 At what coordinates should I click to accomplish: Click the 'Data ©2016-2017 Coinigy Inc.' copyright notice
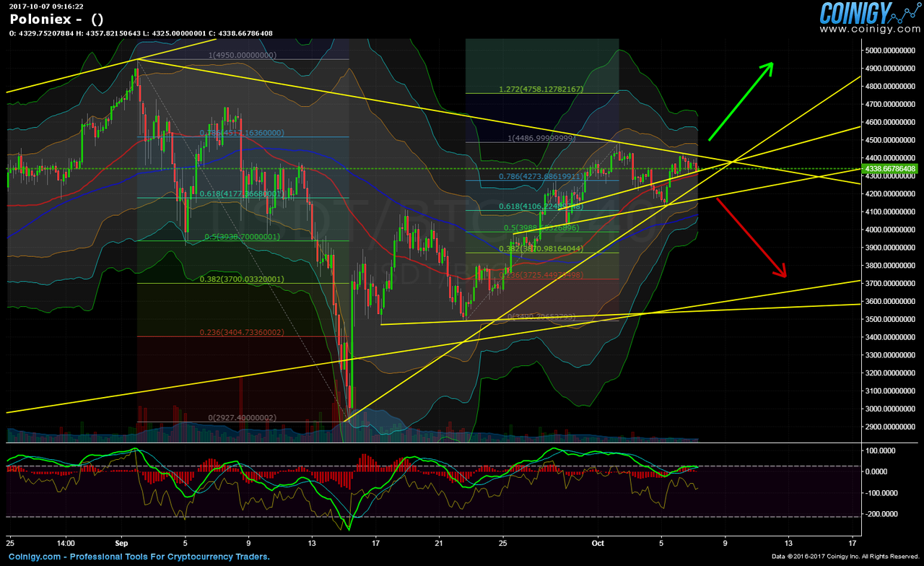(846, 557)
